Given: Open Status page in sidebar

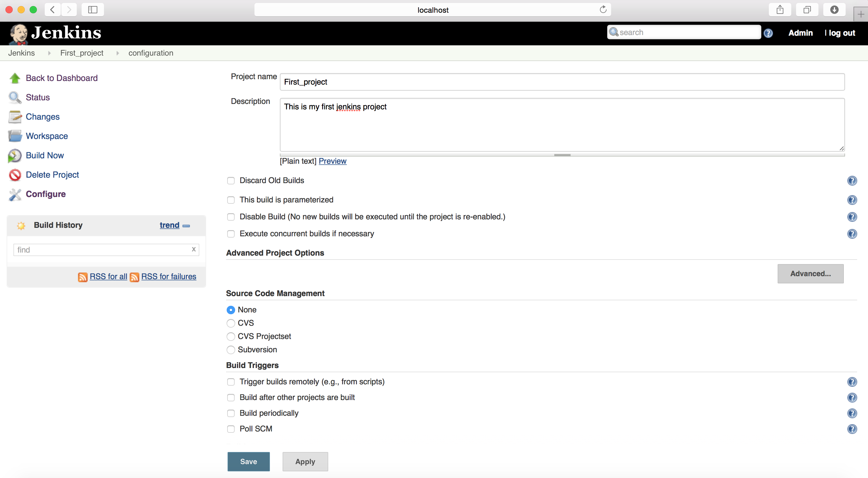Looking at the screenshot, I should click(x=38, y=97).
